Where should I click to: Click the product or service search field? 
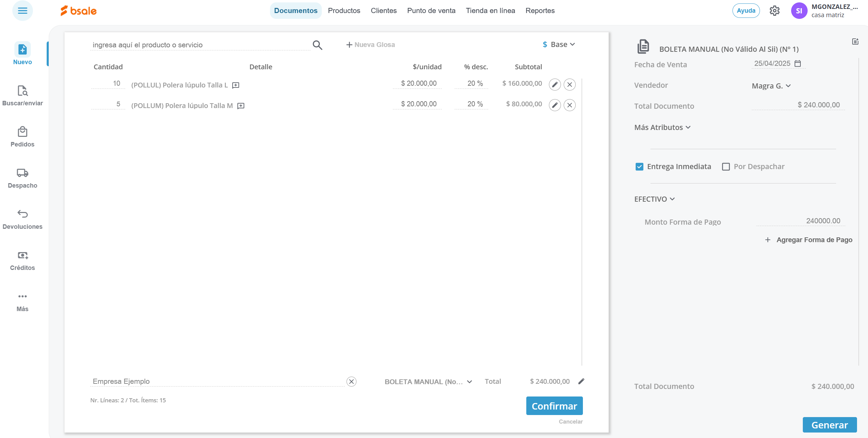tap(199, 45)
